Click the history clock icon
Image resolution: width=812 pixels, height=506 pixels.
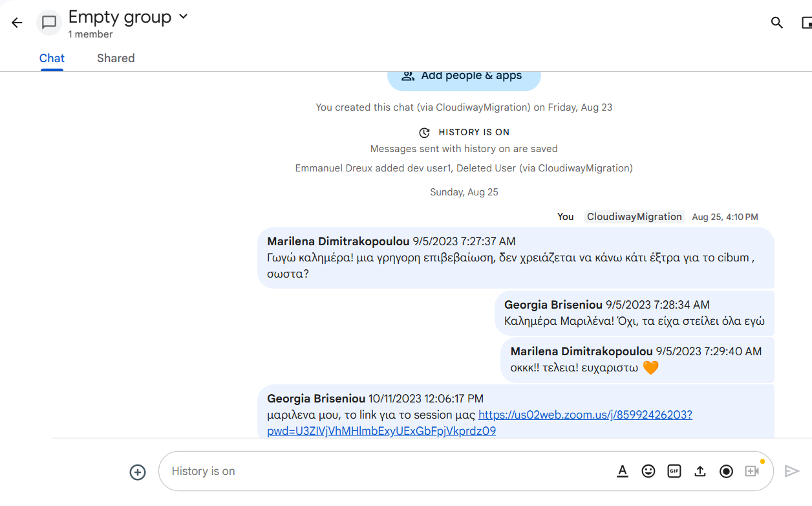424,133
